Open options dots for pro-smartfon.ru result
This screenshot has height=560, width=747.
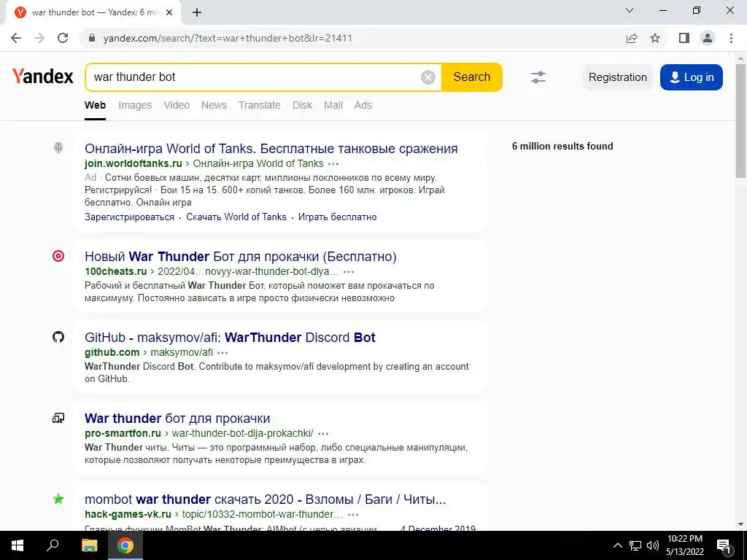click(323, 434)
